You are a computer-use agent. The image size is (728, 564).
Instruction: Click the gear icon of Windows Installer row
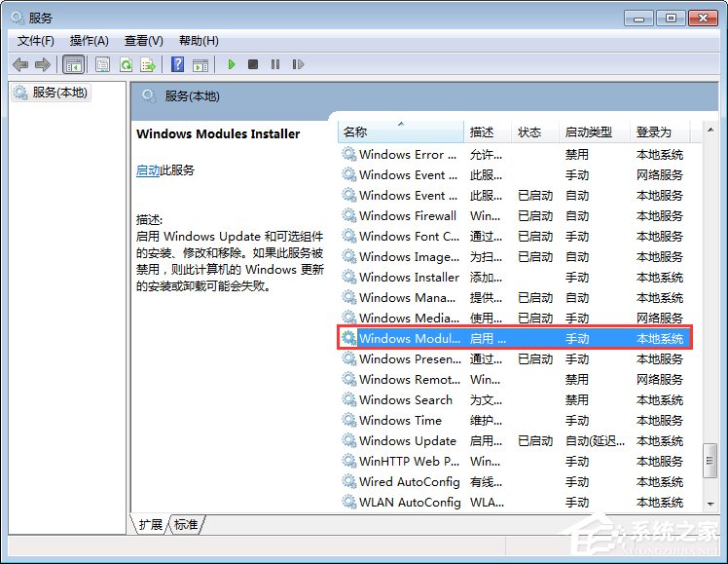pyautogui.click(x=348, y=277)
